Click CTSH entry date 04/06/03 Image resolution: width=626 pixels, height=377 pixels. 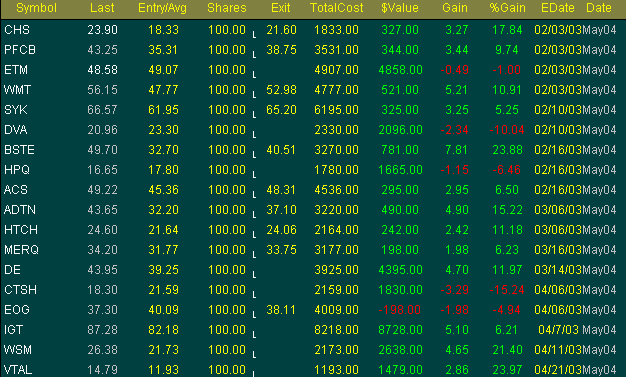tap(558, 290)
